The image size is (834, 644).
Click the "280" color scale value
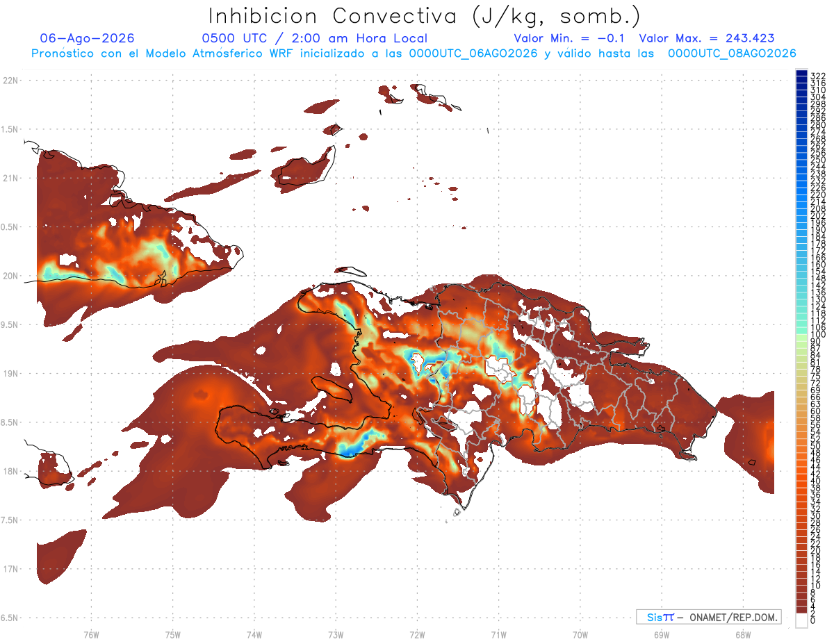click(818, 124)
